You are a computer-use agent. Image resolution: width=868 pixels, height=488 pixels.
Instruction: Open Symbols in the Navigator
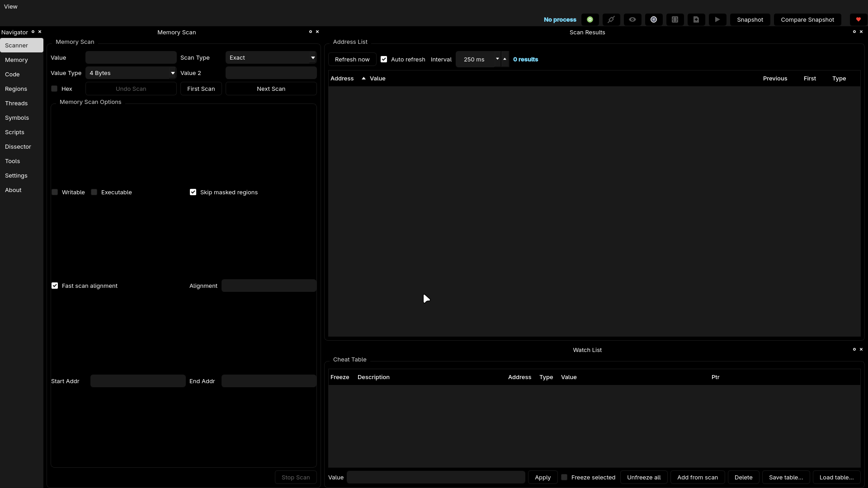click(x=22, y=117)
